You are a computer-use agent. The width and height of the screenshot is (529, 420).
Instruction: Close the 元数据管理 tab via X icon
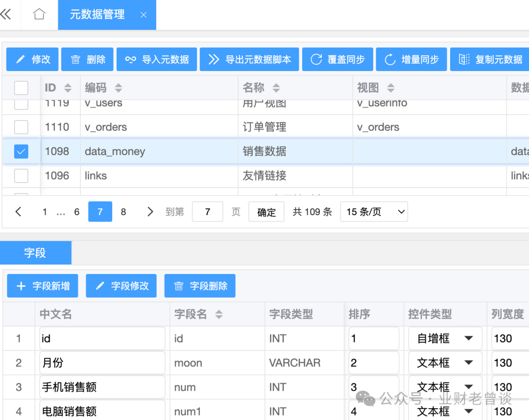click(144, 15)
